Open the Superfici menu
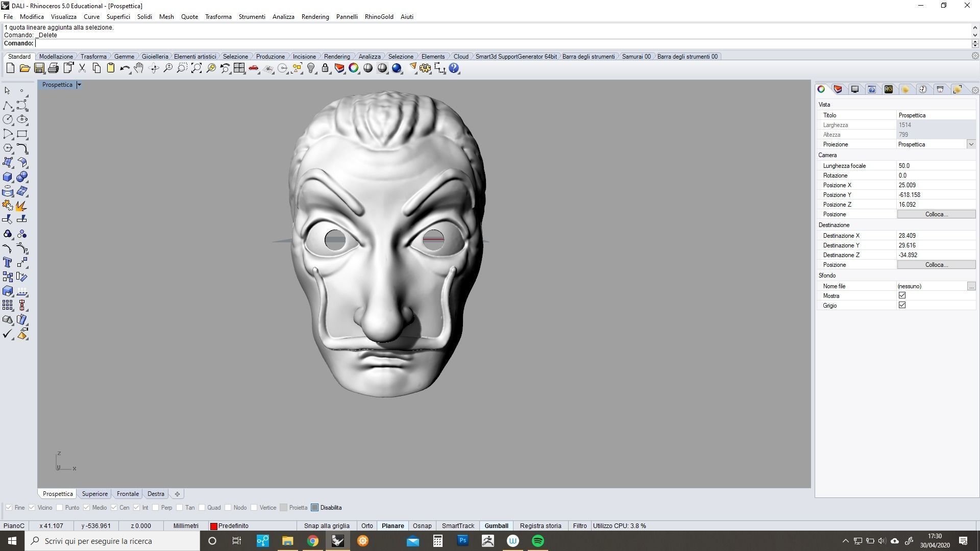 pos(118,17)
